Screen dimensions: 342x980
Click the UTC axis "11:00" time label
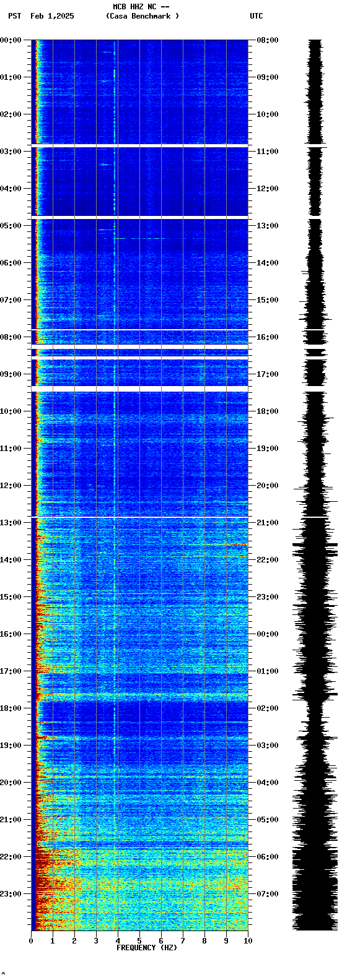268,152
